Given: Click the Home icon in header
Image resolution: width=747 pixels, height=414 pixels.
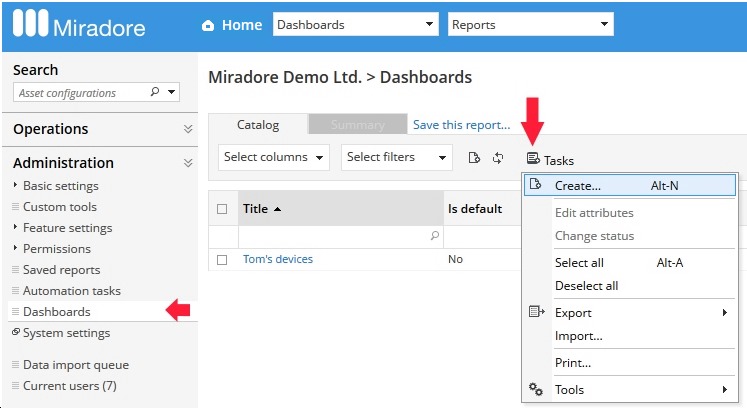Looking at the screenshot, I should pyautogui.click(x=208, y=25).
